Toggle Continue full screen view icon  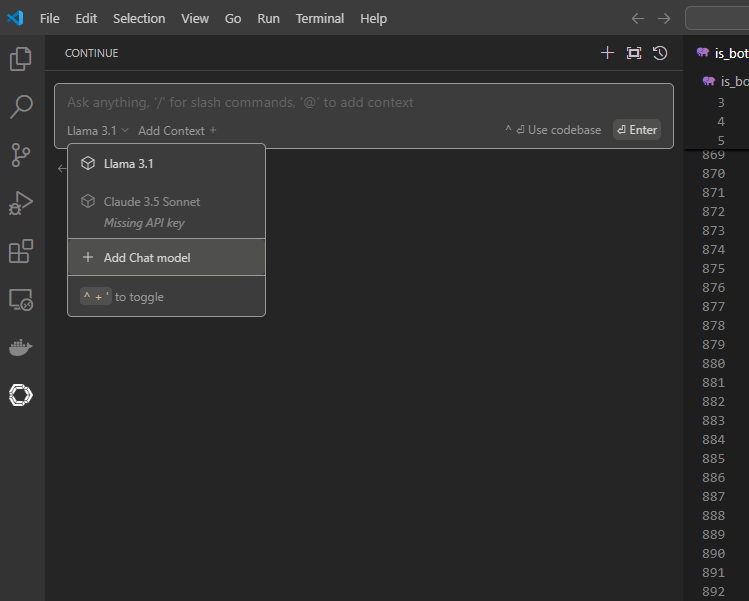point(634,53)
